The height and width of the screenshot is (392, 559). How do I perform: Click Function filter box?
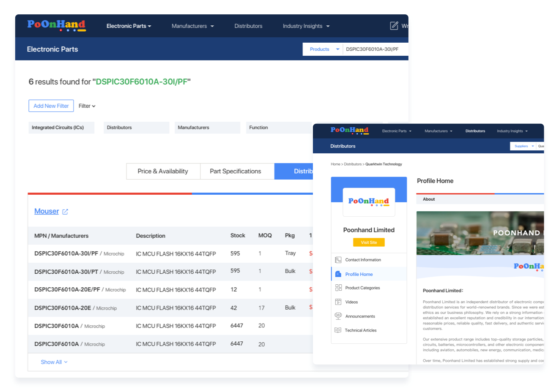(279, 128)
